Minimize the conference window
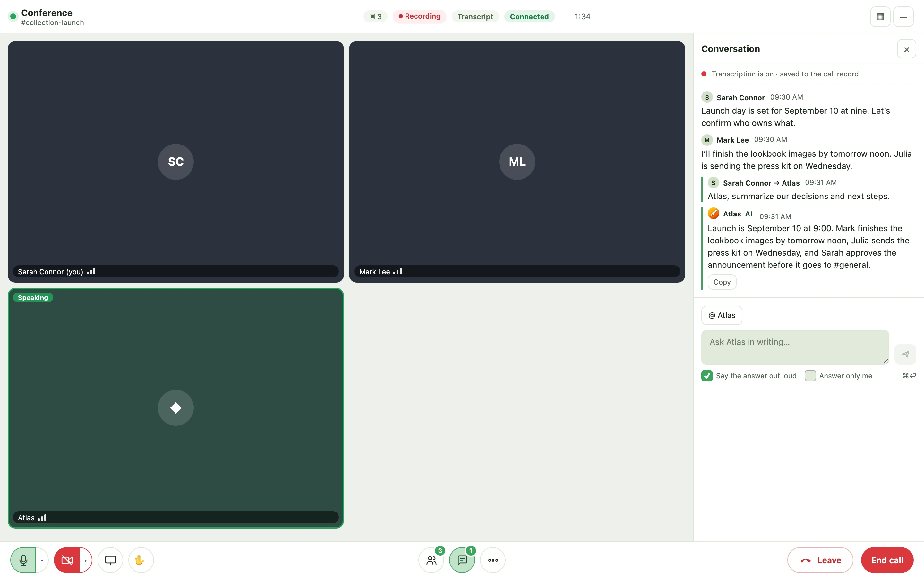 pos(903,17)
